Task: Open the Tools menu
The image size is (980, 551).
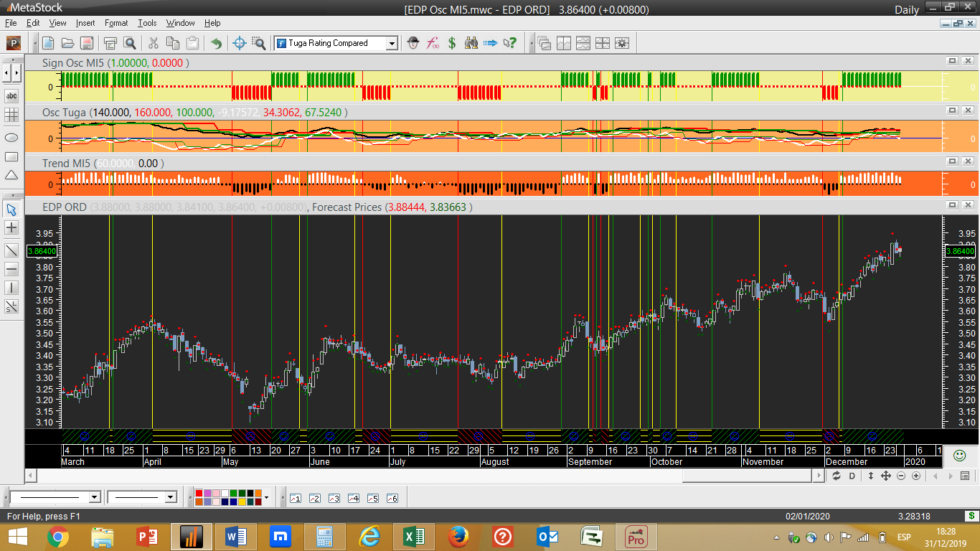Action: [x=147, y=23]
